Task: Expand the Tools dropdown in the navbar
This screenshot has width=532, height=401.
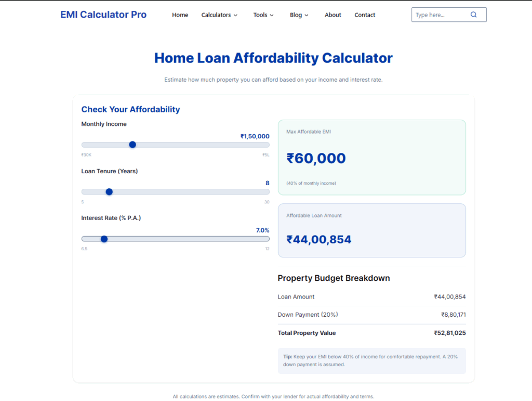Action: click(263, 15)
